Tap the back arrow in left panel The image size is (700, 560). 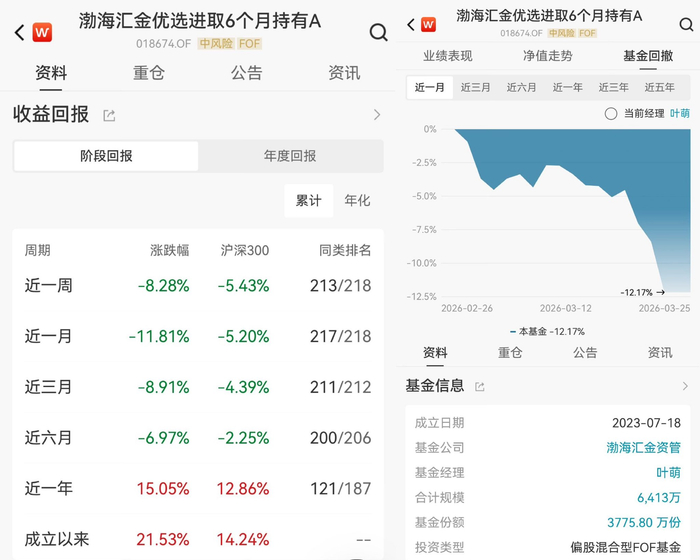(x=19, y=32)
